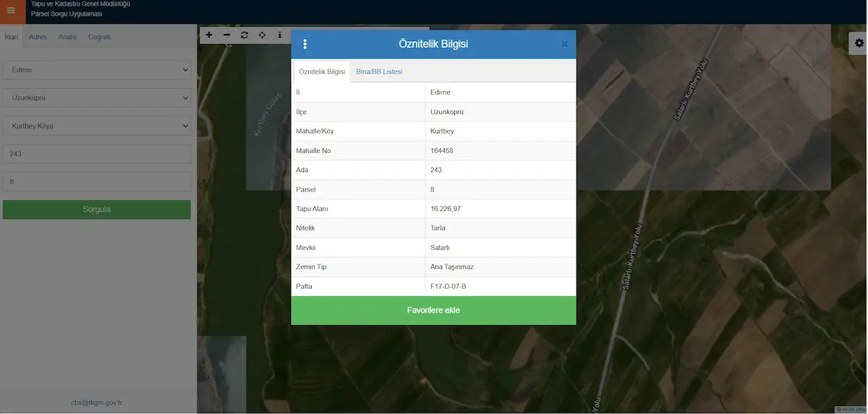Click the green Sorgula button
Viewport: 868px width, 414px height.
[x=97, y=210]
